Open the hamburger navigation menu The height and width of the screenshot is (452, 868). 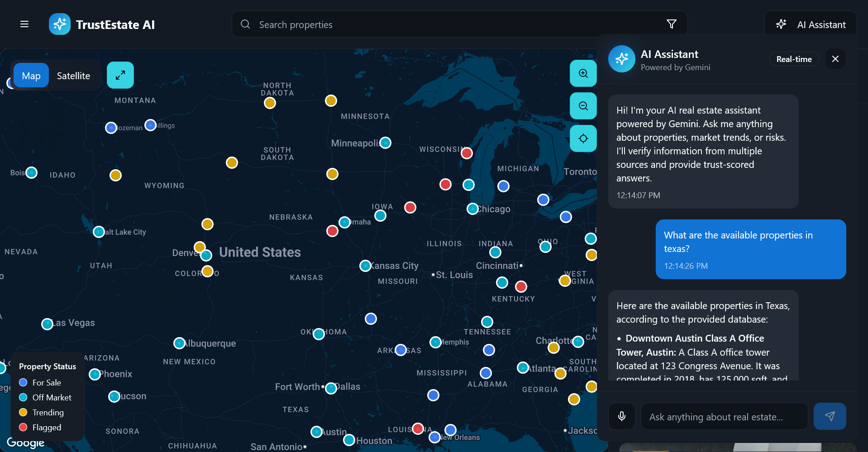coord(24,24)
